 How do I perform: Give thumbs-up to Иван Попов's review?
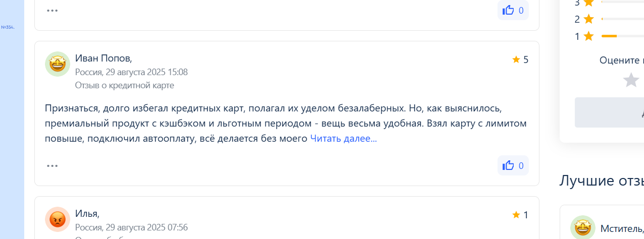[x=513, y=165]
